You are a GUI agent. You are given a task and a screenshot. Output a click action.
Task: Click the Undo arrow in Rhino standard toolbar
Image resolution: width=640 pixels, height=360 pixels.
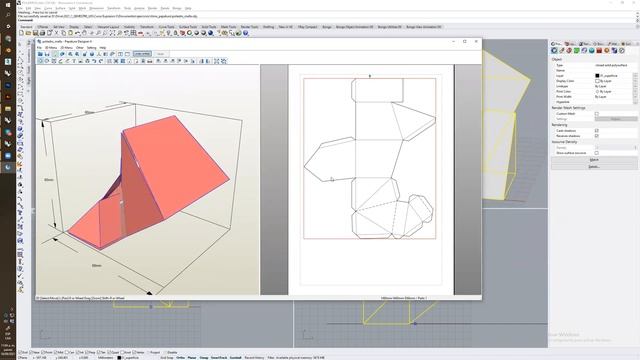pos(78,33)
